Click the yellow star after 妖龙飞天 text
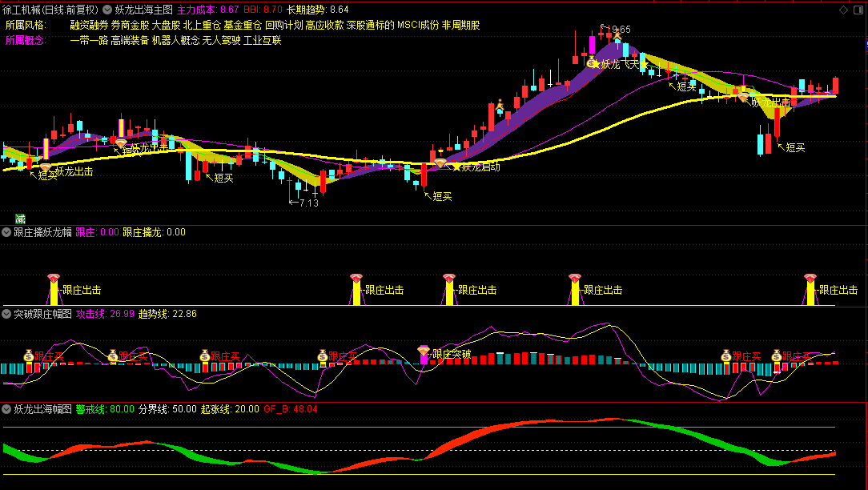The width and height of the screenshot is (868, 490). 644,65
